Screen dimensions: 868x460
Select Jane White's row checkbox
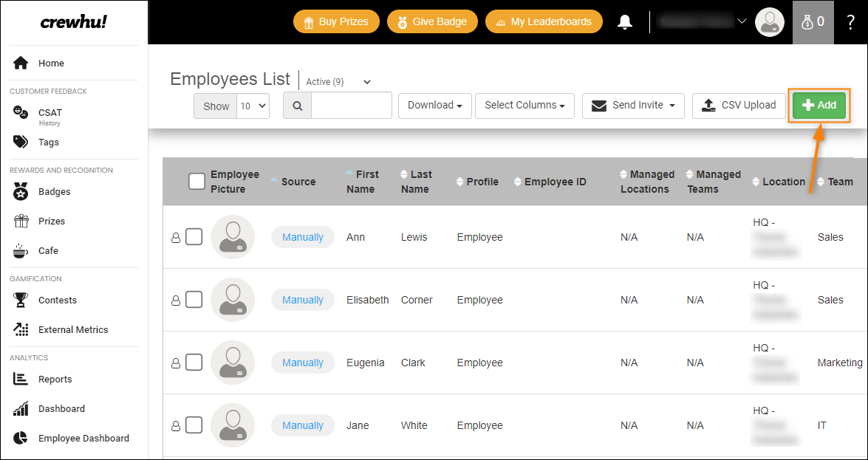tap(194, 425)
